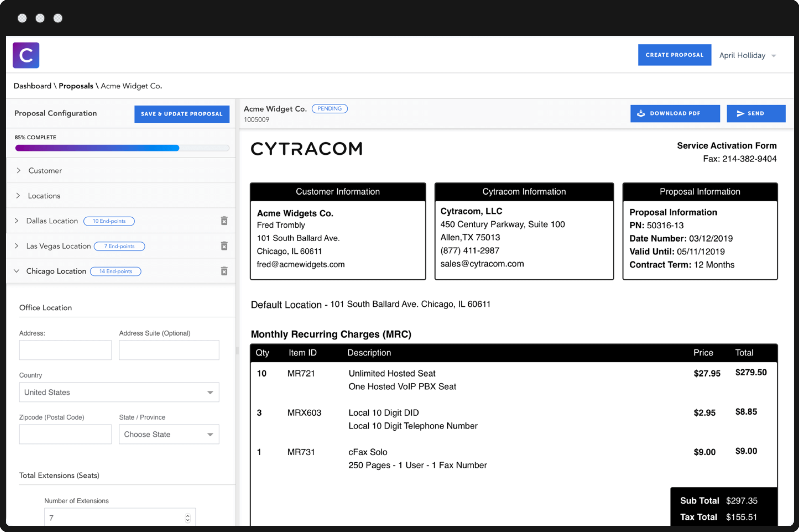Click the Local 10 Digit DID description
The width and height of the screenshot is (799, 532).
point(384,413)
